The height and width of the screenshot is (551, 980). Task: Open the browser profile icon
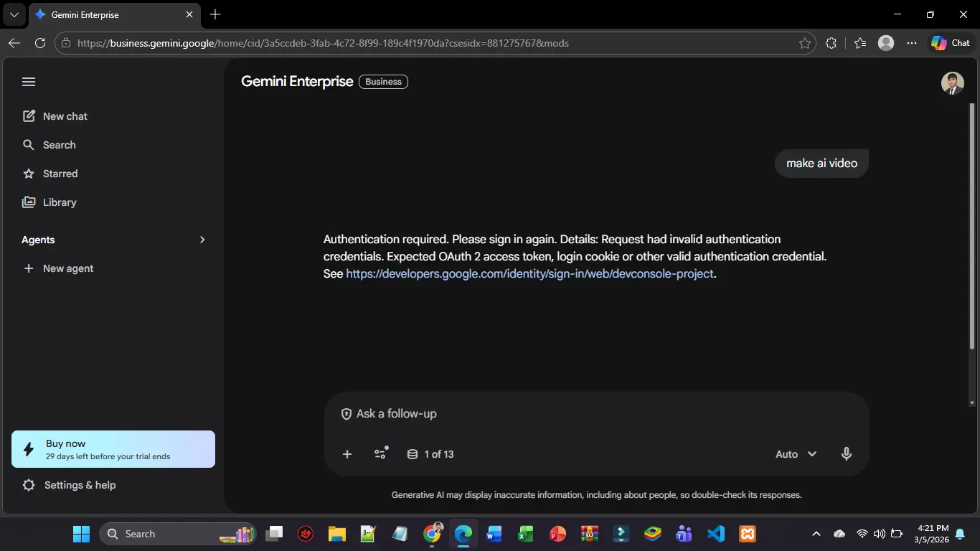click(x=886, y=43)
